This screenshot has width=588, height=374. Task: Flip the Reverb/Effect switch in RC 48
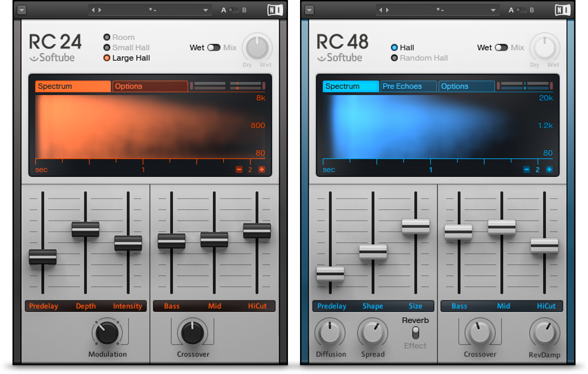[x=415, y=333]
